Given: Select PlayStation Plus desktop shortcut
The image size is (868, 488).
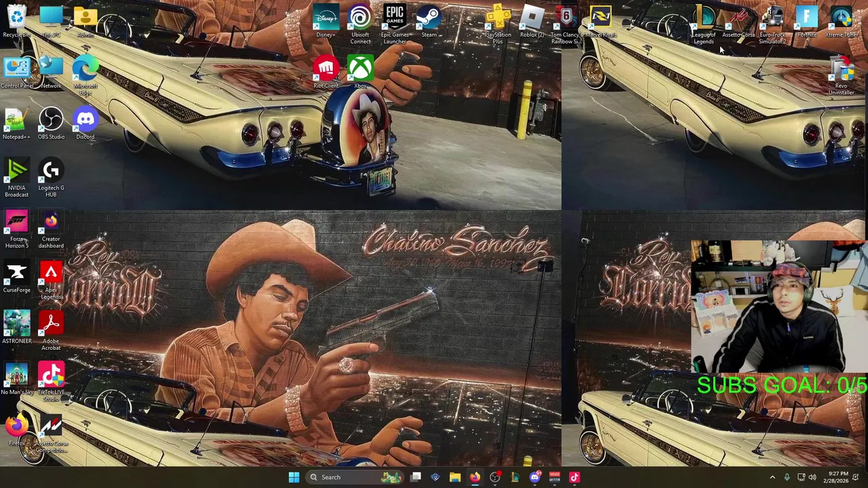Looking at the screenshot, I should pos(498,25).
